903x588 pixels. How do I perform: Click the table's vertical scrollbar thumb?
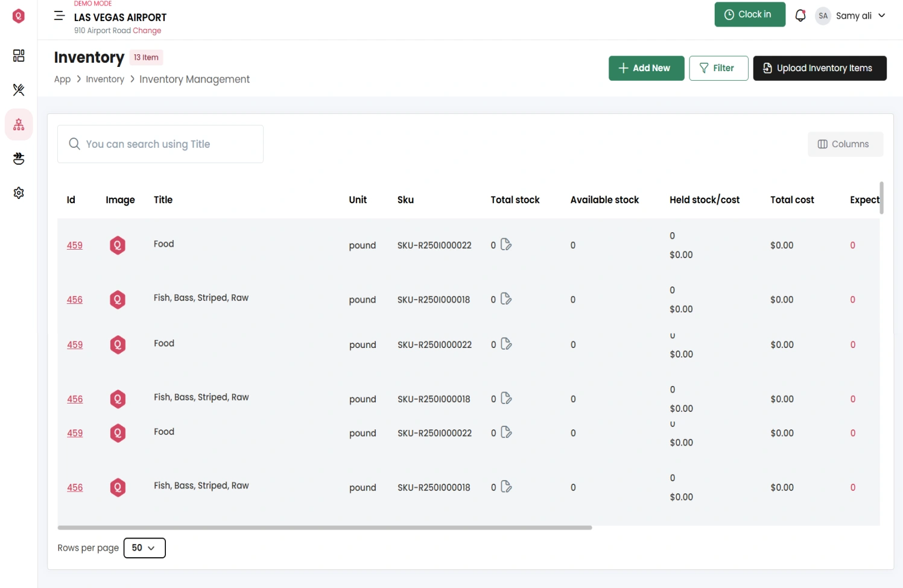881,198
